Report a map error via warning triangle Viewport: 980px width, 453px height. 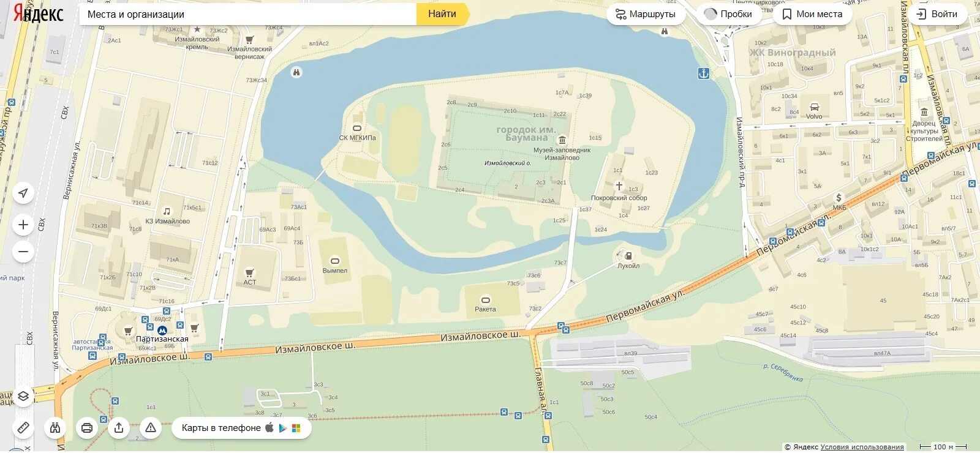click(151, 427)
